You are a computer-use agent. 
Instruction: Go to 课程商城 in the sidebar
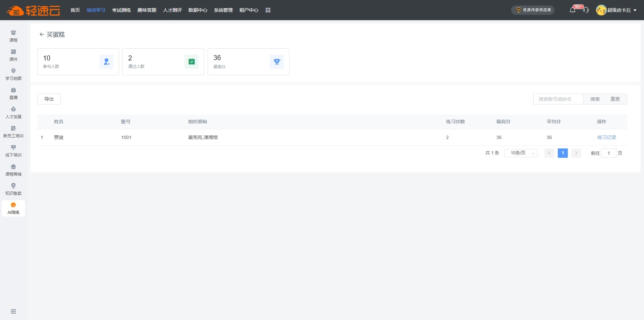pyautogui.click(x=13, y=170)
